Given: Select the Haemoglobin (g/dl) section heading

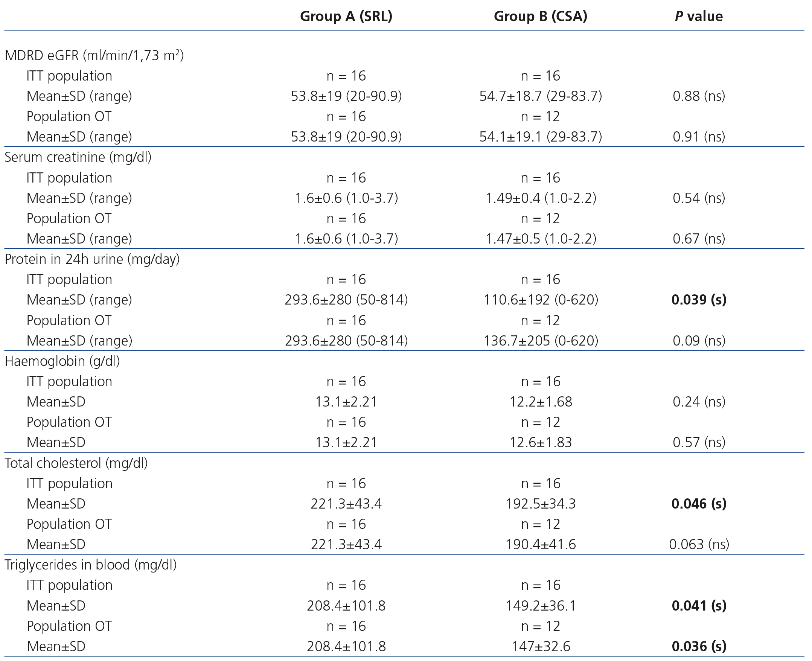Looking at the screenshot, I should pos(62,361).
